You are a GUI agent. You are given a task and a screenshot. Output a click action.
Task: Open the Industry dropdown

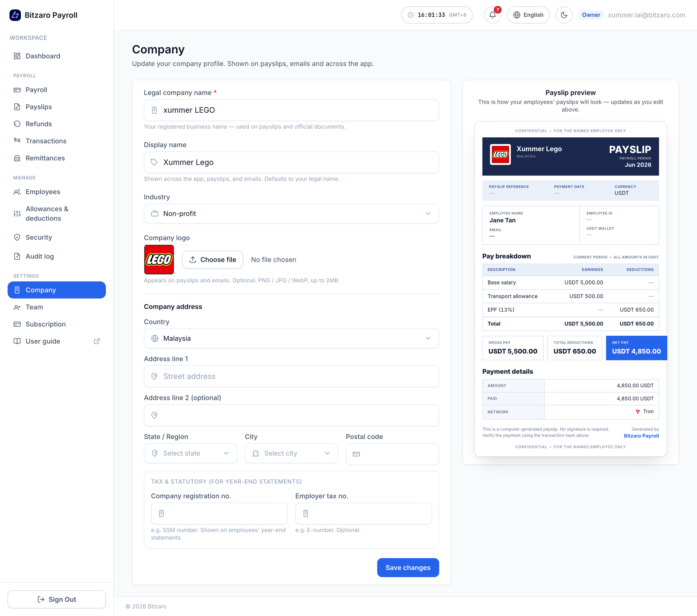(291, 214)
